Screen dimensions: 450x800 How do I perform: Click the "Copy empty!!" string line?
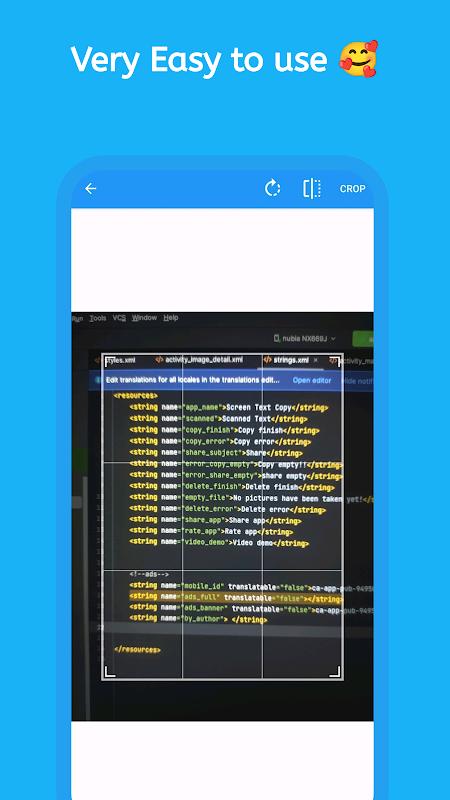(x=236, y=464)
